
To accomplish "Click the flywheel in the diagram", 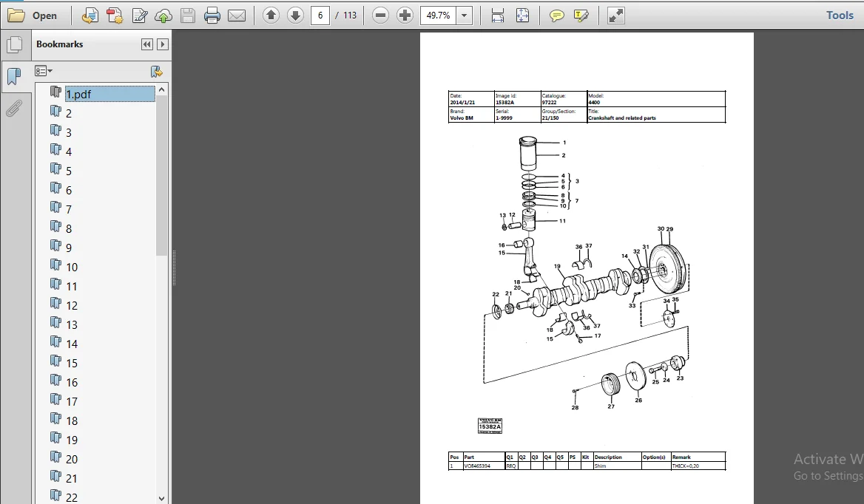I will click(668, 270).
